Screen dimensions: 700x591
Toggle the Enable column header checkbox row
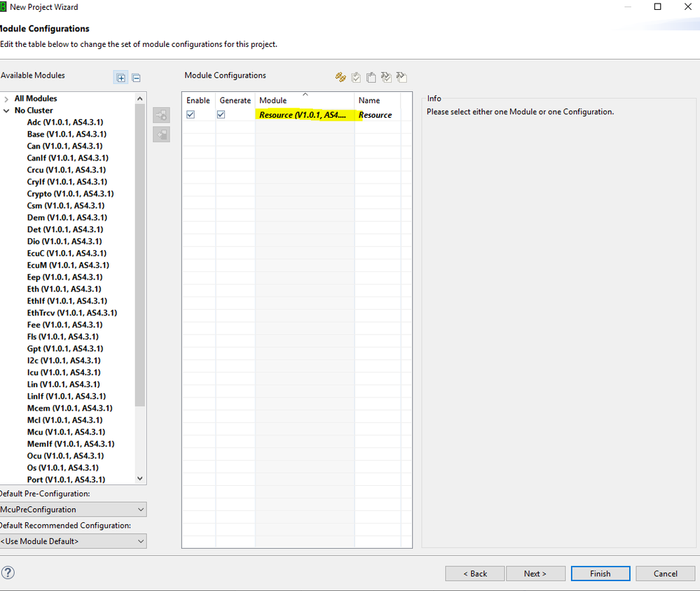[198, 100]
